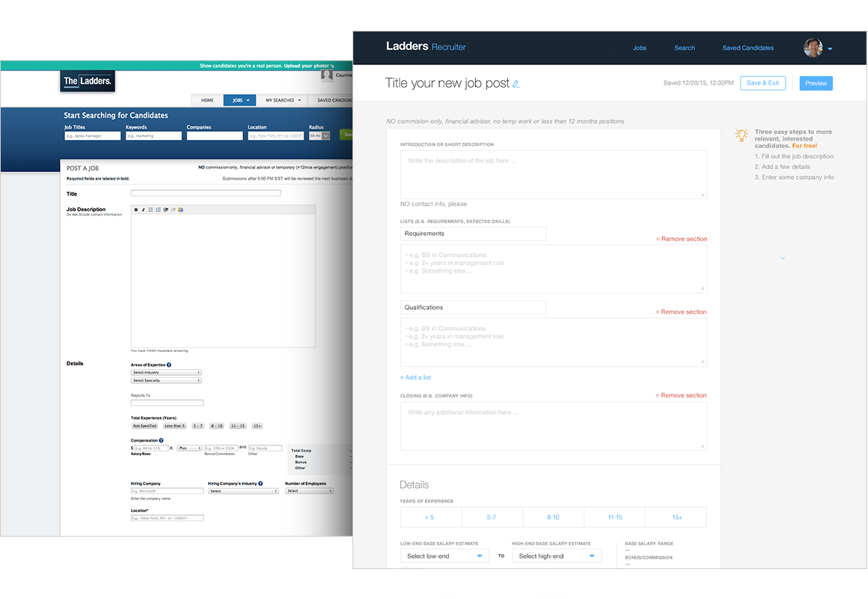This screenshot has width=868, height=599.
Task: Click Location field under Hiring Company
Action: [x=167, y=518]
